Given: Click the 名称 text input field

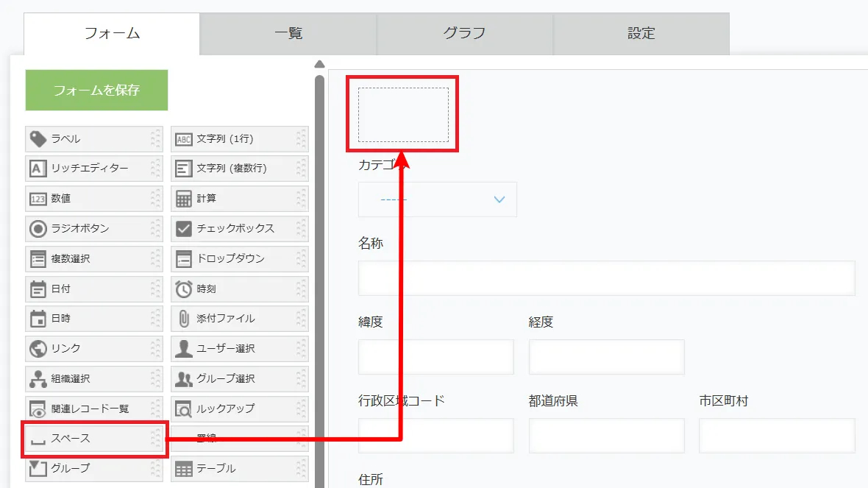Looking at the screenshot, I should [x=606, y=278].
